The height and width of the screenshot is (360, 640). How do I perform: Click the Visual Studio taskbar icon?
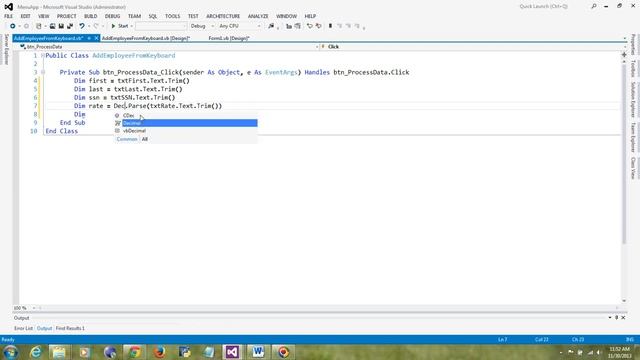click(232, 352)
